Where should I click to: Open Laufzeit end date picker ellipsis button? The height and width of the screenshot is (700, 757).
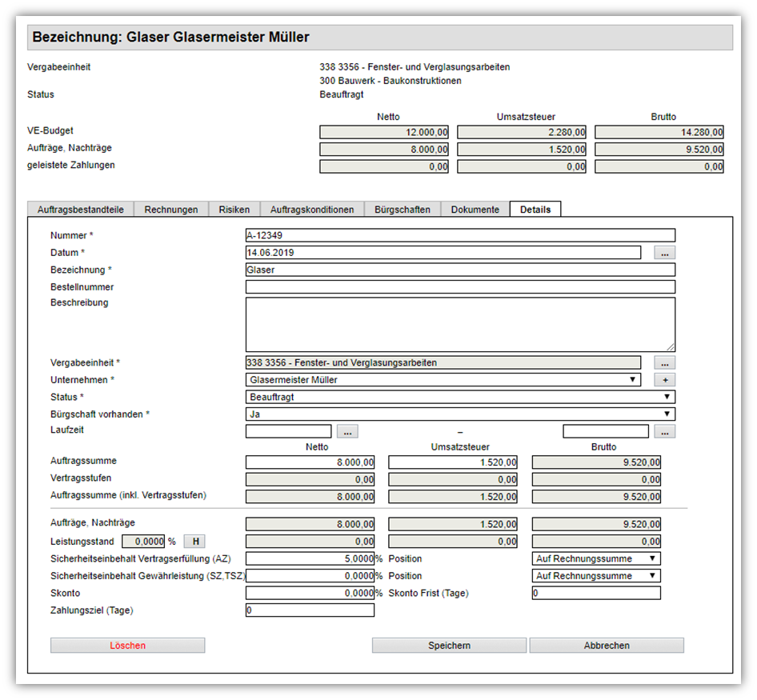coord(664,431)
